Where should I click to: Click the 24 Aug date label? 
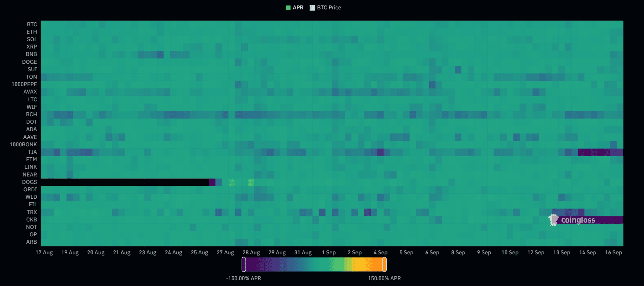(x=174, y=252)
